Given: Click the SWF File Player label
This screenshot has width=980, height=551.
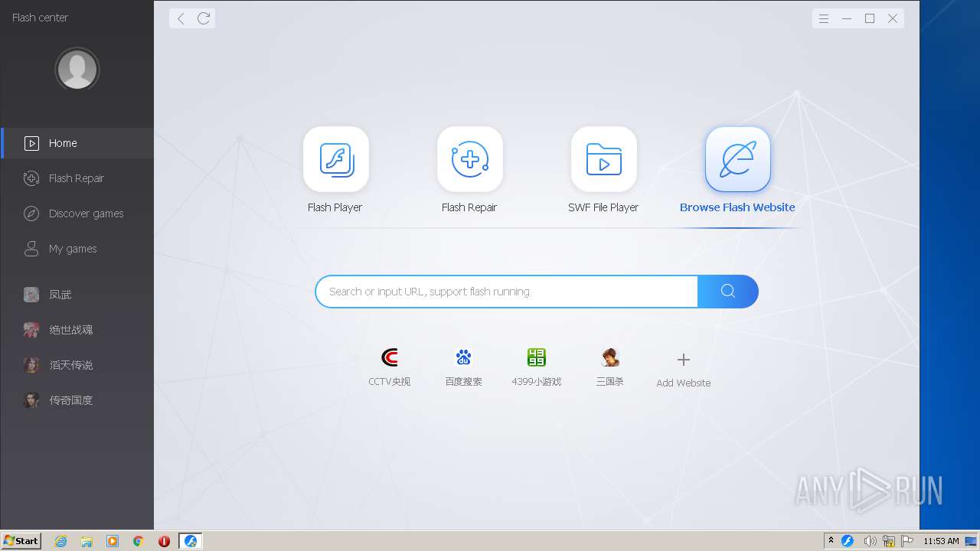Looking at the screenshot, I should [x=603, y=207].
